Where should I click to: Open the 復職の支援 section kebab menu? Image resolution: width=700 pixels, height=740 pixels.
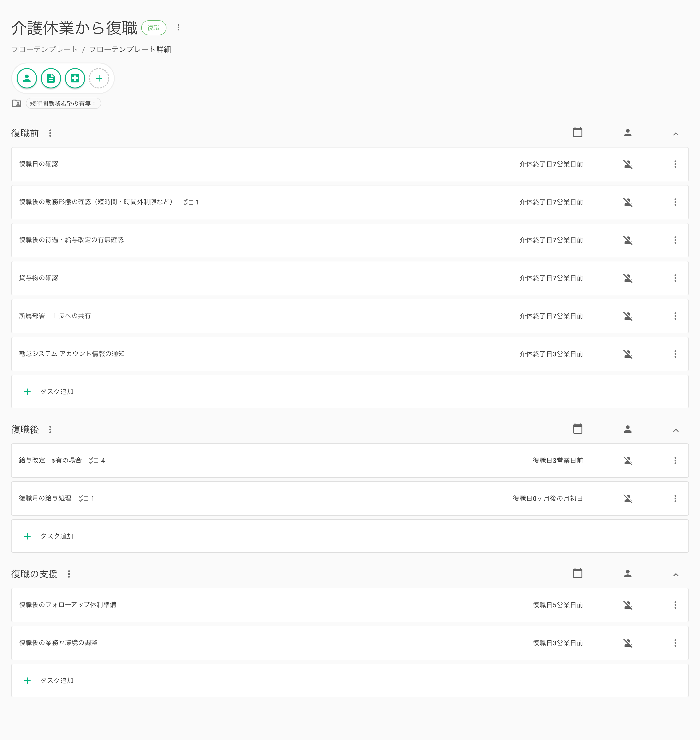(x=69, y=574)
